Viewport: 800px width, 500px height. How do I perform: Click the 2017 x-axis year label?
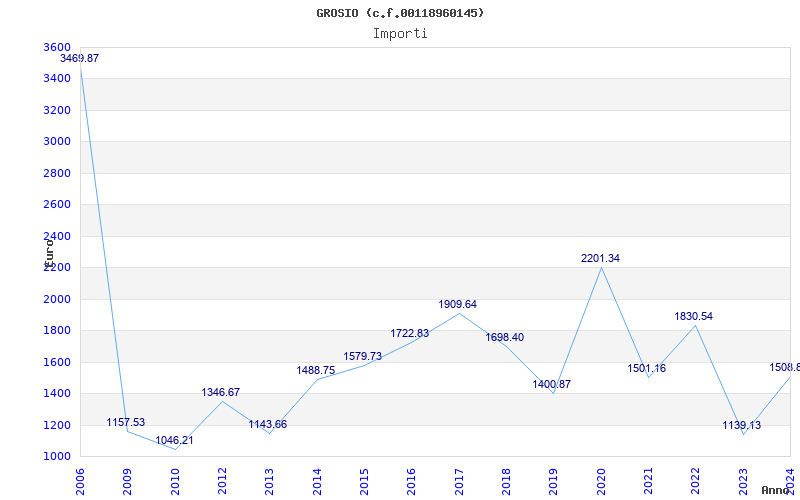pos(459,482)
